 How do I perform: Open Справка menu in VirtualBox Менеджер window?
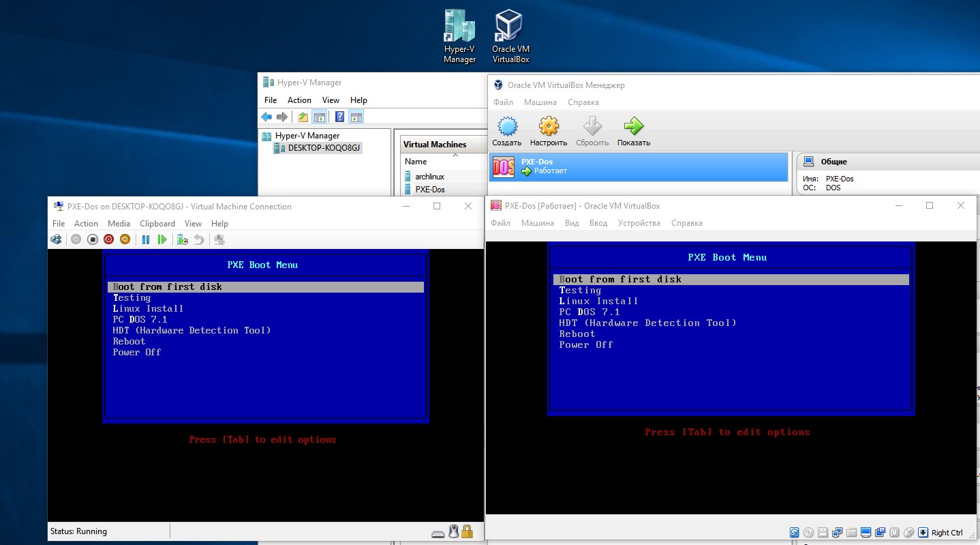pos(583,102)
